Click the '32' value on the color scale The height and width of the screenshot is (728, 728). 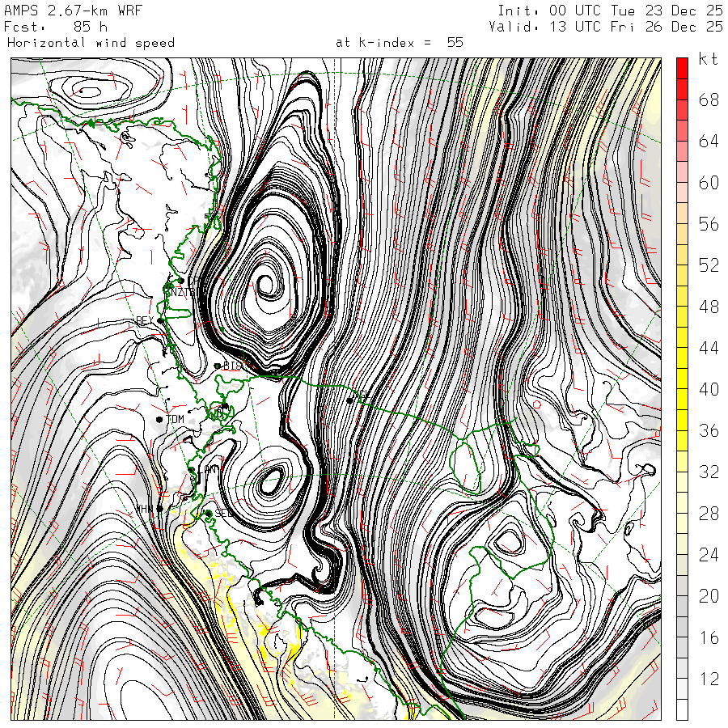pos(709,472)
